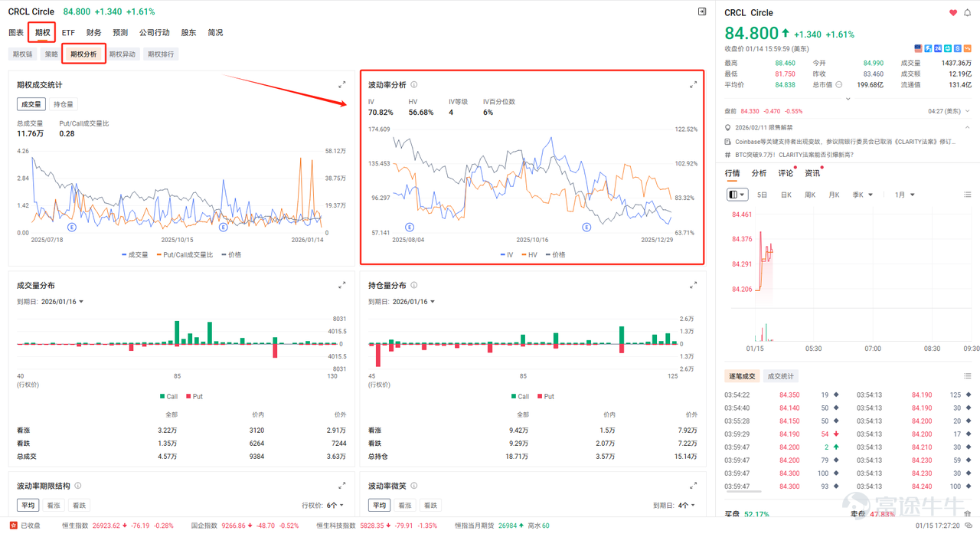
Task: Open list settings icon beside 成交统计
Action: 968,376
